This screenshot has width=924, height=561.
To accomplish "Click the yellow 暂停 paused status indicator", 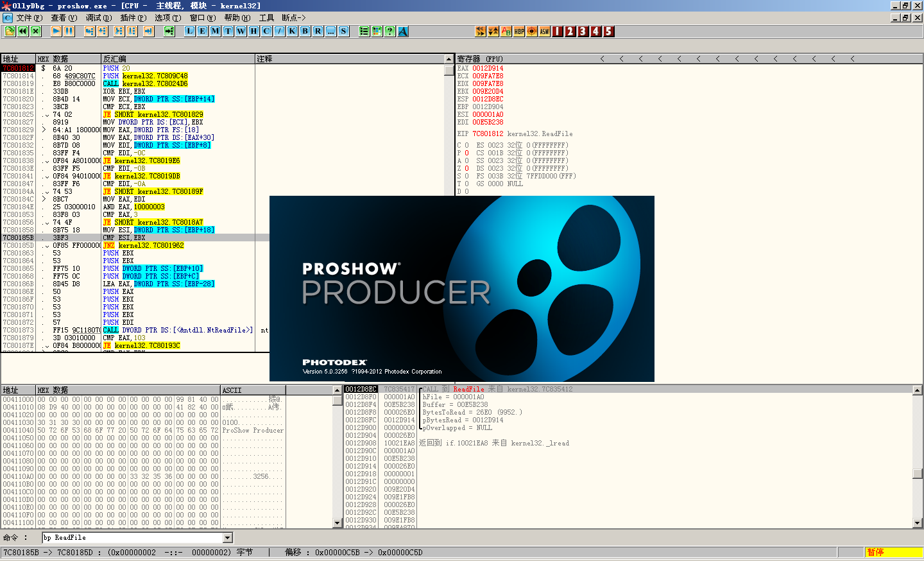I will click(893, 553).
